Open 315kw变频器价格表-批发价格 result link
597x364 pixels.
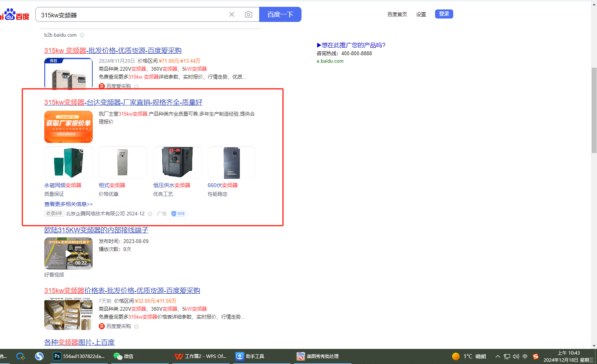(x=122, y=291)
